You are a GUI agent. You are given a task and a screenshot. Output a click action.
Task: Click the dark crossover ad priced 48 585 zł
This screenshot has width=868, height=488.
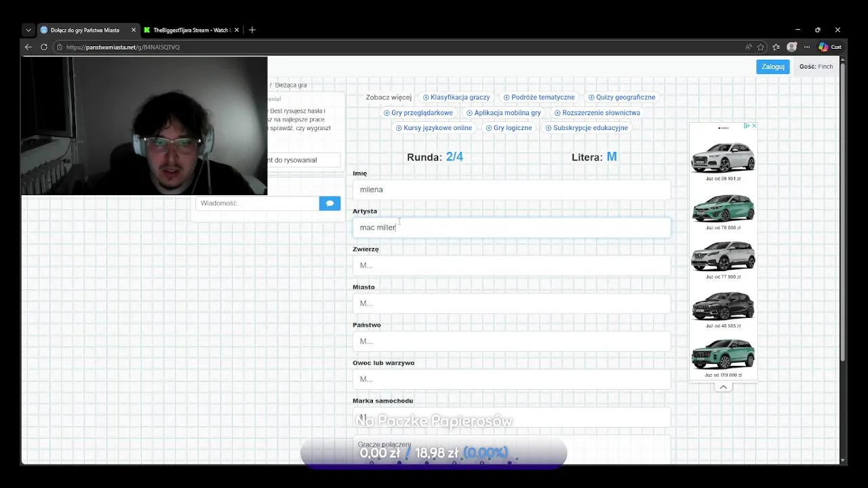coord(723,306)
